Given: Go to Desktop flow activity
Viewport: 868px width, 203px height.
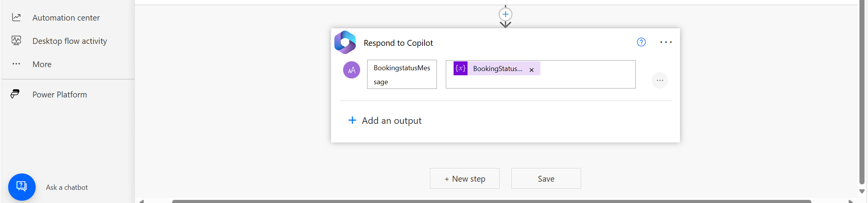Looking at the screenshot, I should 70,41.
